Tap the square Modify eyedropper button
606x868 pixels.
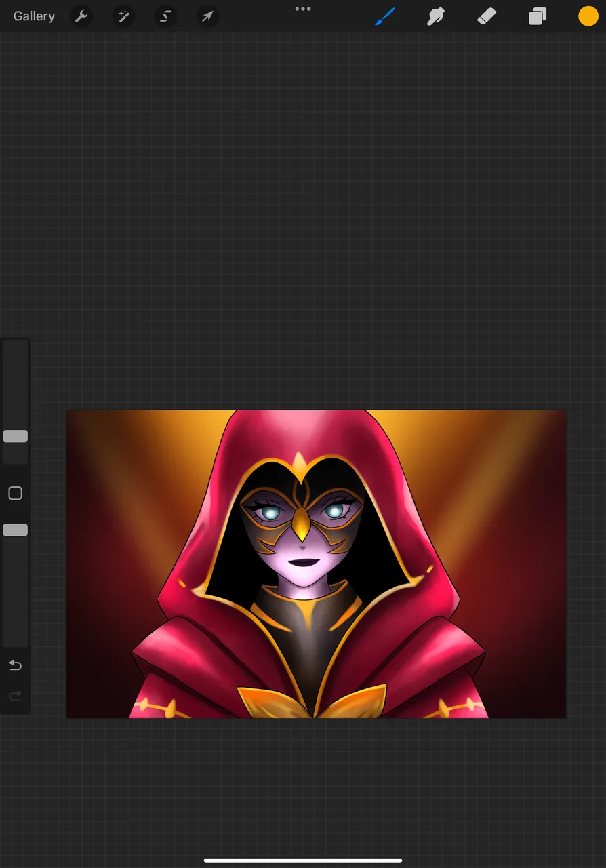15,493
